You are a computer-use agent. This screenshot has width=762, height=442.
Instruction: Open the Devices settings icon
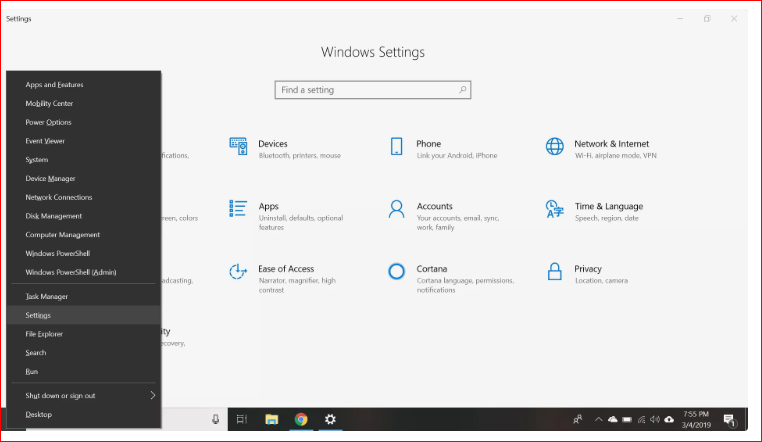point(238,146)
